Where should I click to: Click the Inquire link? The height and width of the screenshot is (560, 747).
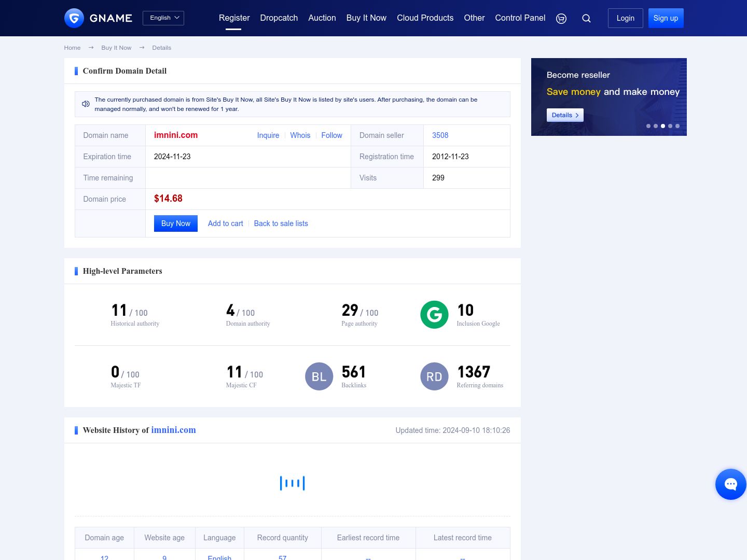(x=268, y=135)
